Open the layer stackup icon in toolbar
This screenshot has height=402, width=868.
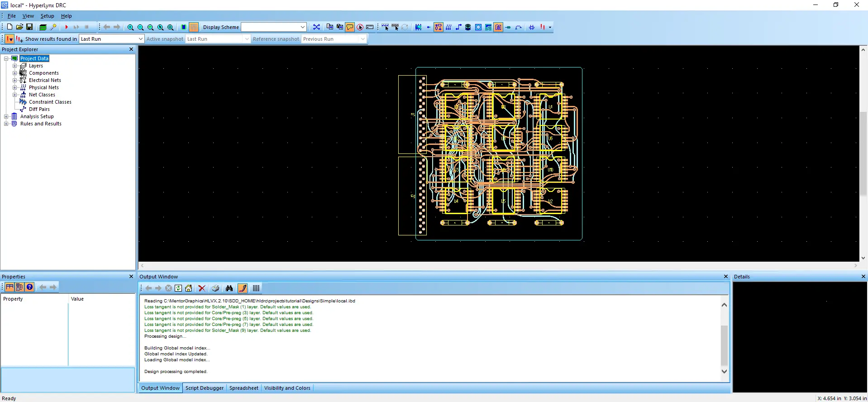pos(43,27)
